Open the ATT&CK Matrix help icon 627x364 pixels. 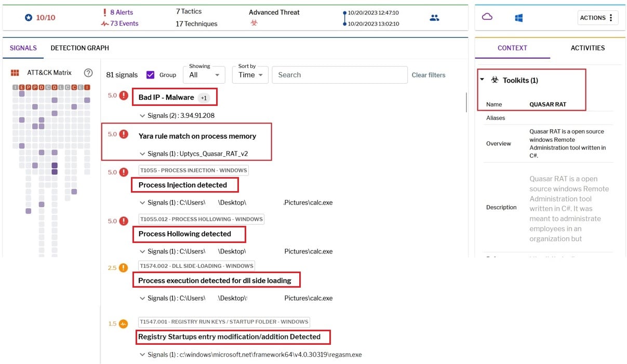88,73
